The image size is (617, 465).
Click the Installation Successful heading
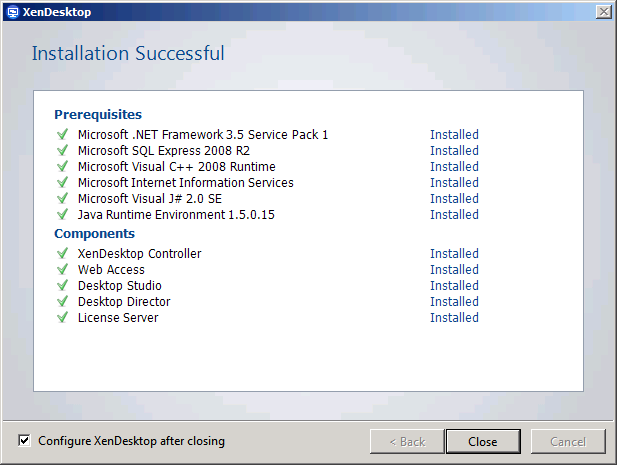coord(128,54)
